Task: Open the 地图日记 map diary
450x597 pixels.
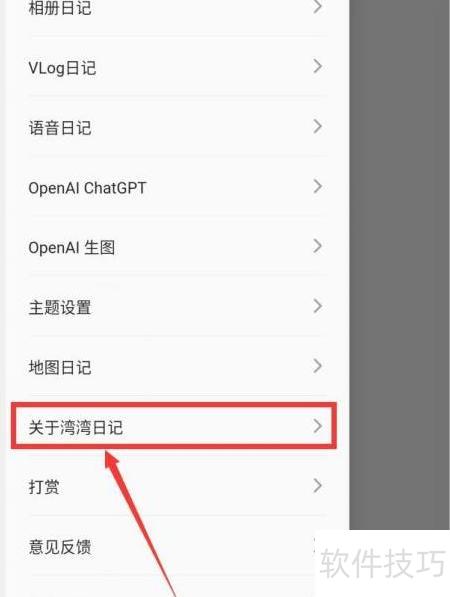Action: [x=177, y=367]
